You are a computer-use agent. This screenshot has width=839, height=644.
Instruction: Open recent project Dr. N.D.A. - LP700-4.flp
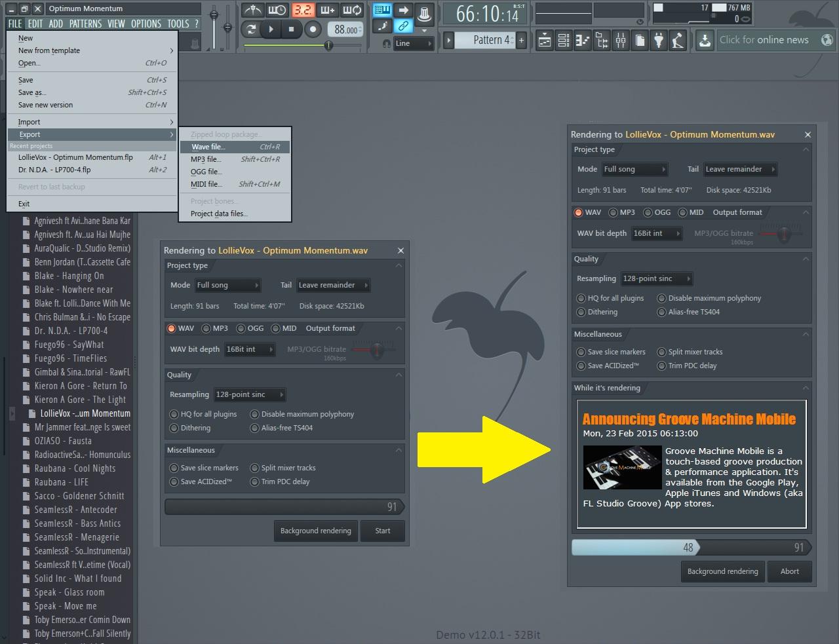coord(92,170)
